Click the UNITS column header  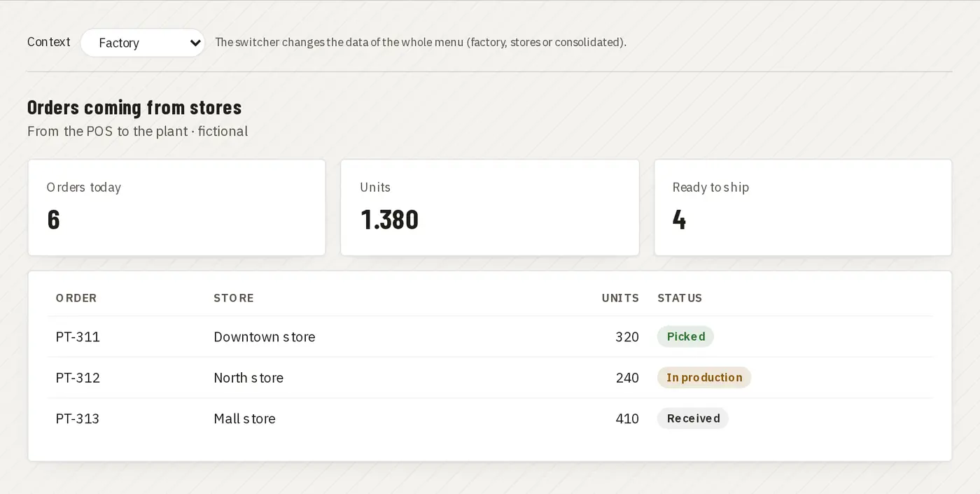(620, 298)
